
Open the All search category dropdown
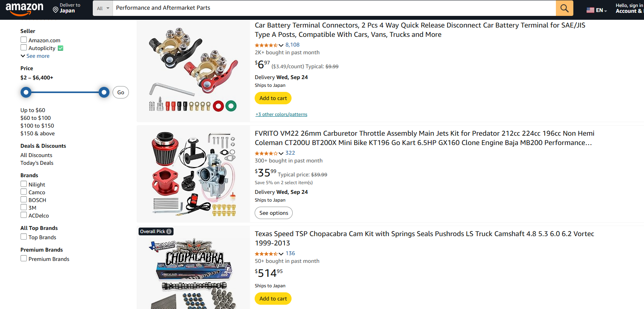click(103, 8)
